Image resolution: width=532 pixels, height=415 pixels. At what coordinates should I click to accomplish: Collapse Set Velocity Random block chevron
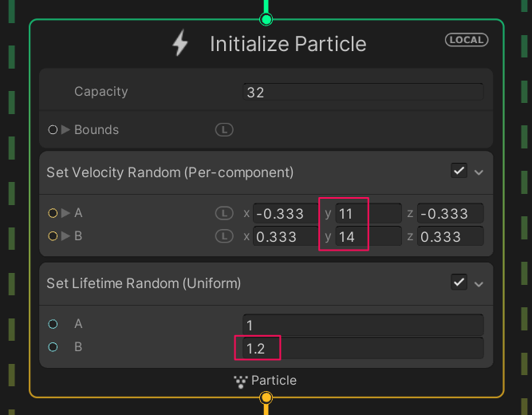click(479, 172)
